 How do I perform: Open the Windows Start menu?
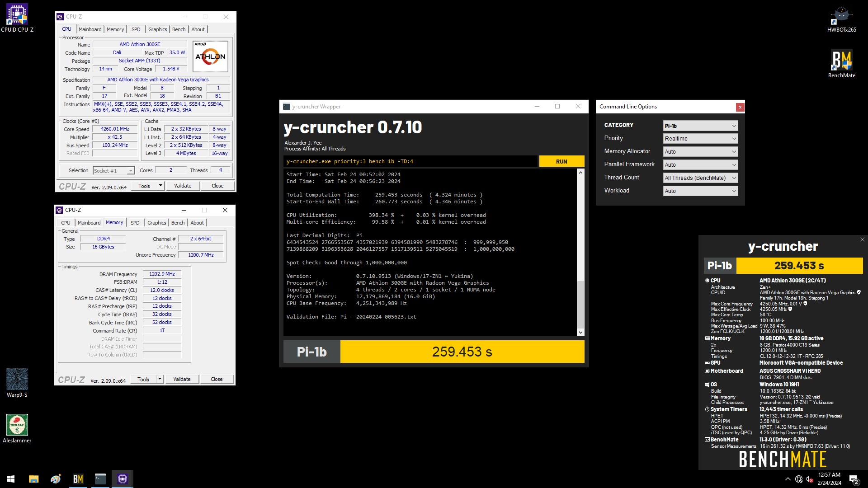pyautogui.click(x=11, y=479)
